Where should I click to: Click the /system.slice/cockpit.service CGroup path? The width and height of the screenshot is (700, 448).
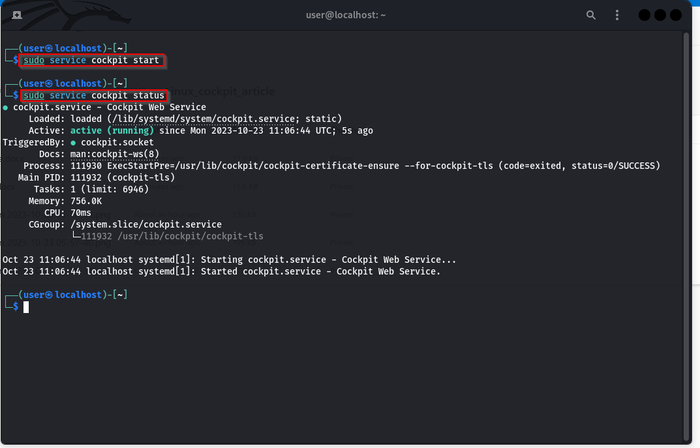click(x=145, y=222)
